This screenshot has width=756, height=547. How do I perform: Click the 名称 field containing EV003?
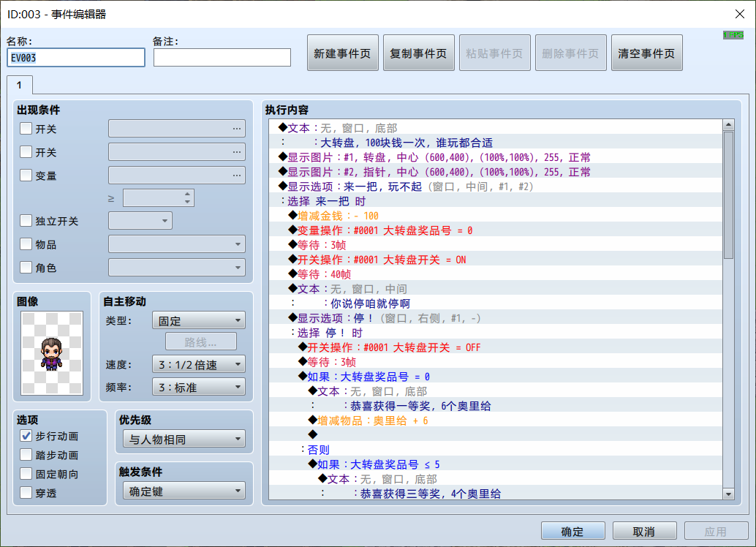pos(76,57)
